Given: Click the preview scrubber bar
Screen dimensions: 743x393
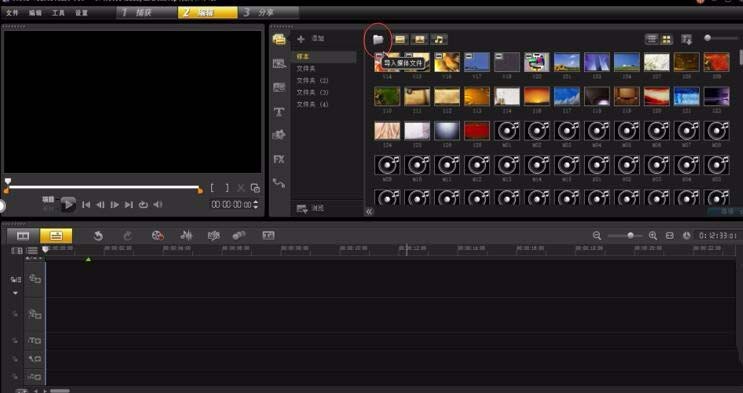Looking at the screenshot, I should pyautogui.click(x=103, y=187).
